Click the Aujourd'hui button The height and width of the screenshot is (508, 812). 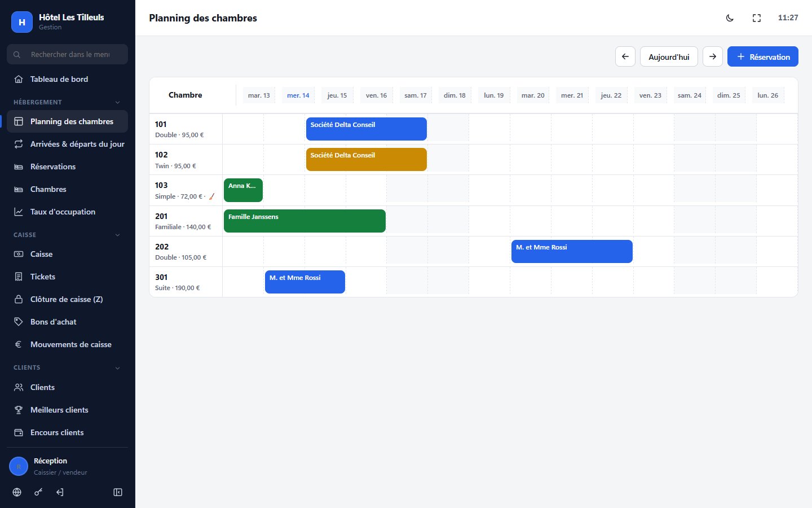click(x=669, y=56)
